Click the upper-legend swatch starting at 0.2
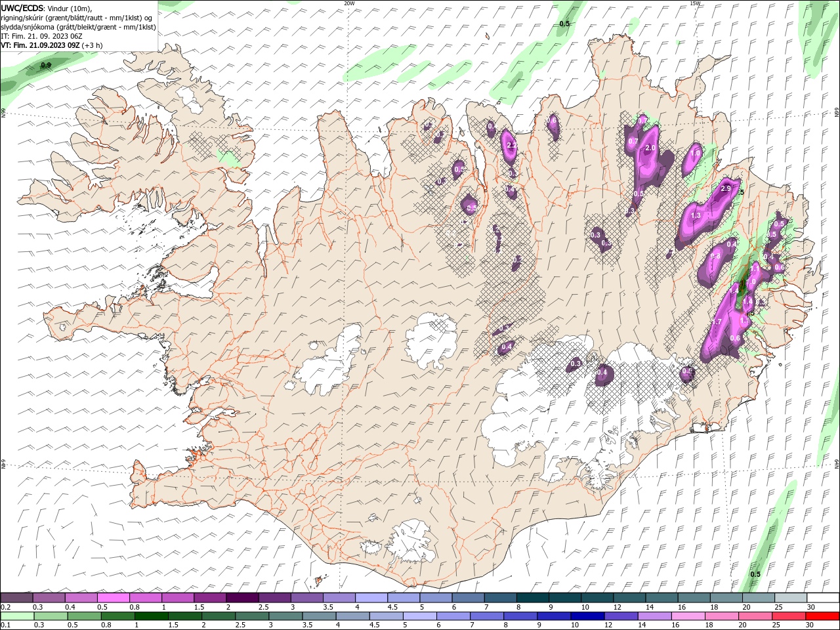The width and height of the screenshot is (840, 630). click(x=16, y=598)
